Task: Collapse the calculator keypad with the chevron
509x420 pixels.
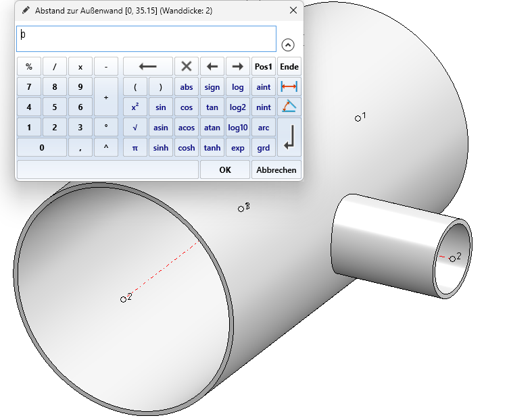Action: point(288,45)
